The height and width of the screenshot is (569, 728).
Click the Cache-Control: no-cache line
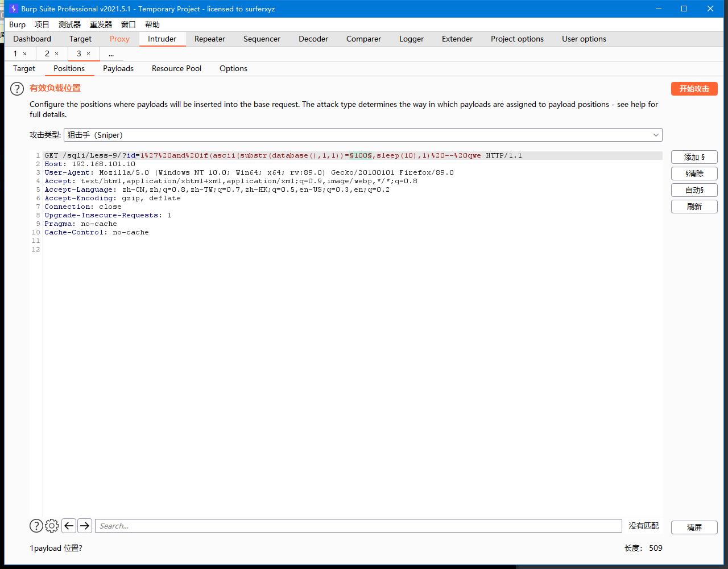coord(97,232)
